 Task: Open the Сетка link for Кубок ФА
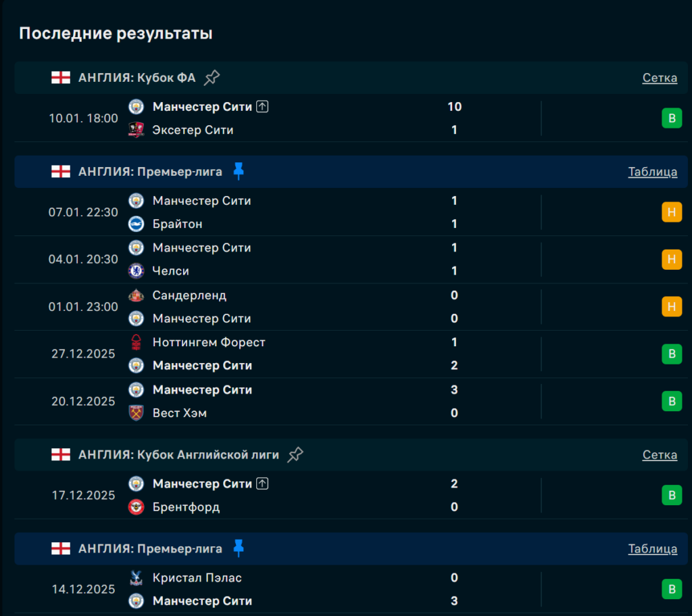click(660, 78)
